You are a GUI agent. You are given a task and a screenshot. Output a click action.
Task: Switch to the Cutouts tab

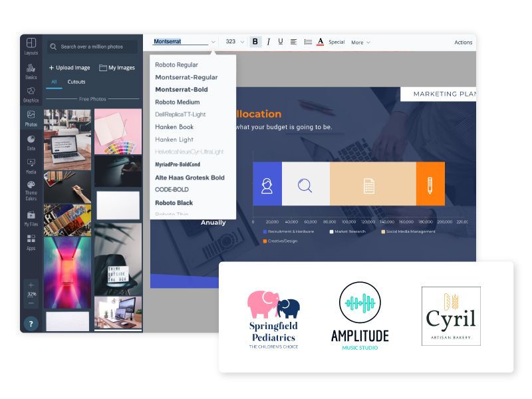click(76, 82)
